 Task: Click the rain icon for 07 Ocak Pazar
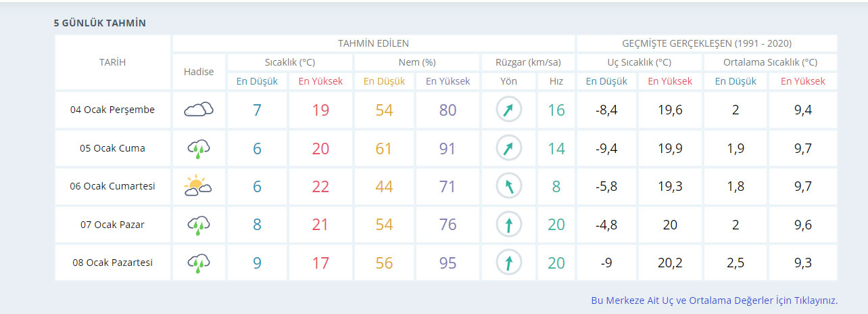[198, 225]
